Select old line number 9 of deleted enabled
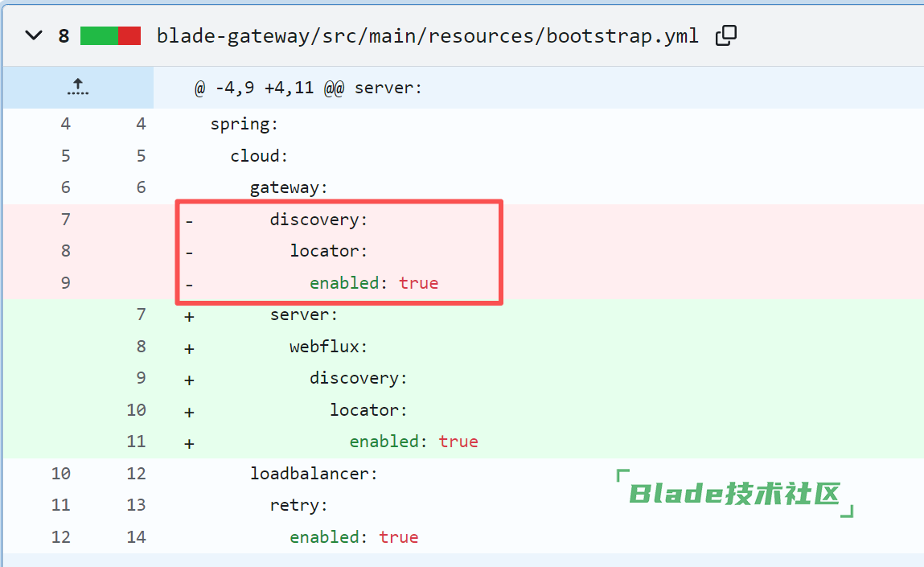The height and width of the screenshot is (567, 924). [x=65, y=283]
